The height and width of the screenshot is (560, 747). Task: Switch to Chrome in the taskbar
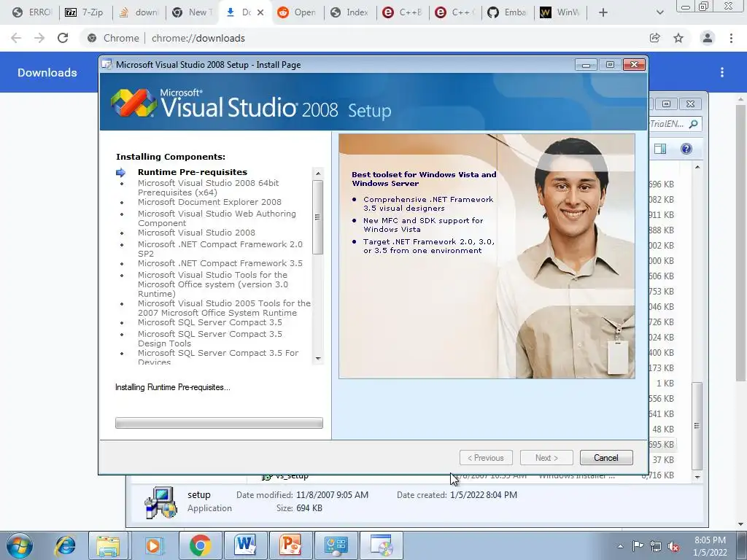click(200, 545)
